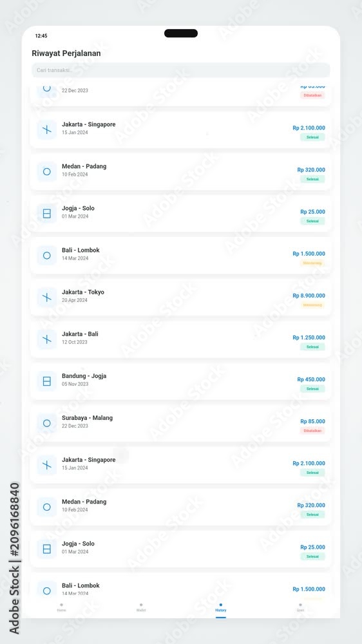This screenshot has width=362, height=644.
Task: Click train icon for first Jogja - Solo trip
Action: coord(47,214)
